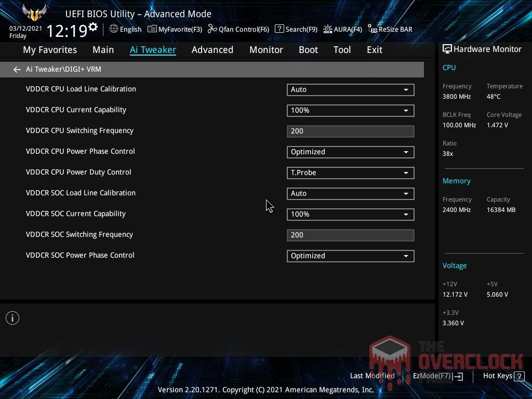
Task: Change the BIOS language from English
Action: (125, 29)
